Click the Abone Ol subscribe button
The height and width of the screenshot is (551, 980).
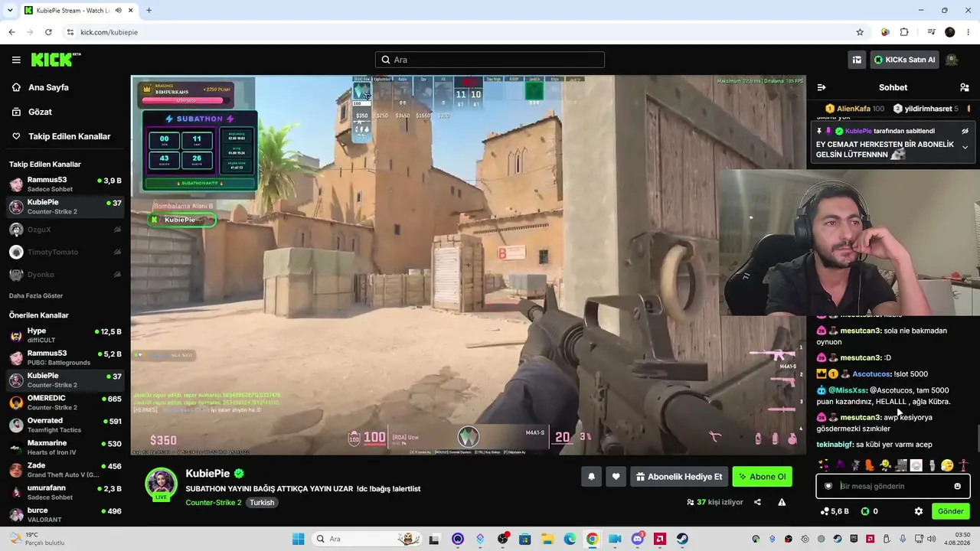(762, 477)
